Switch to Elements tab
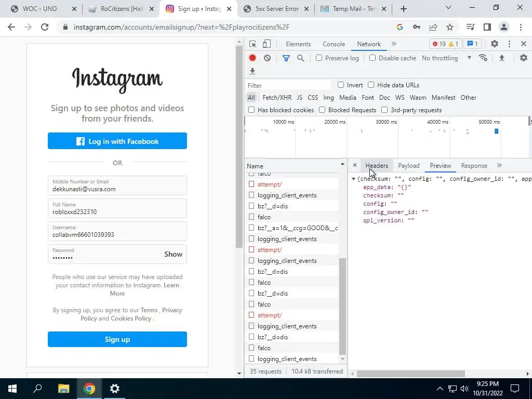The height and width of the screenshot is (399, 532). click(298, 44)
